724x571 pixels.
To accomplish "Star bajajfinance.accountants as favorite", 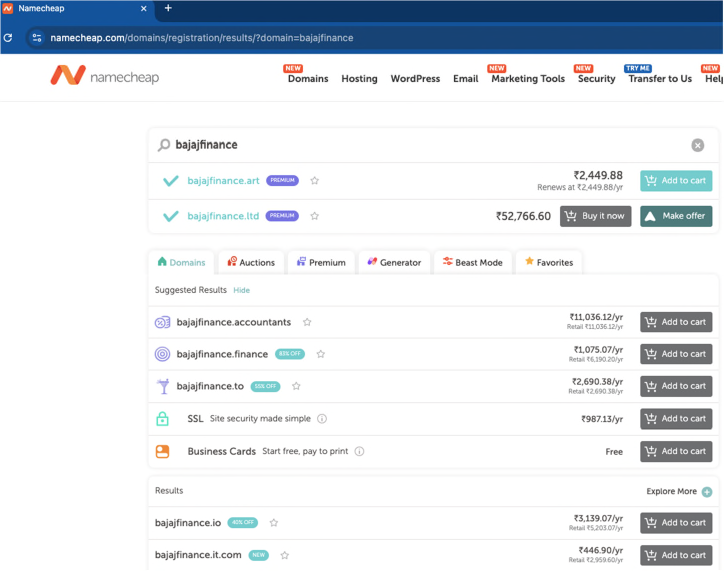I will (x=307, y=322).
